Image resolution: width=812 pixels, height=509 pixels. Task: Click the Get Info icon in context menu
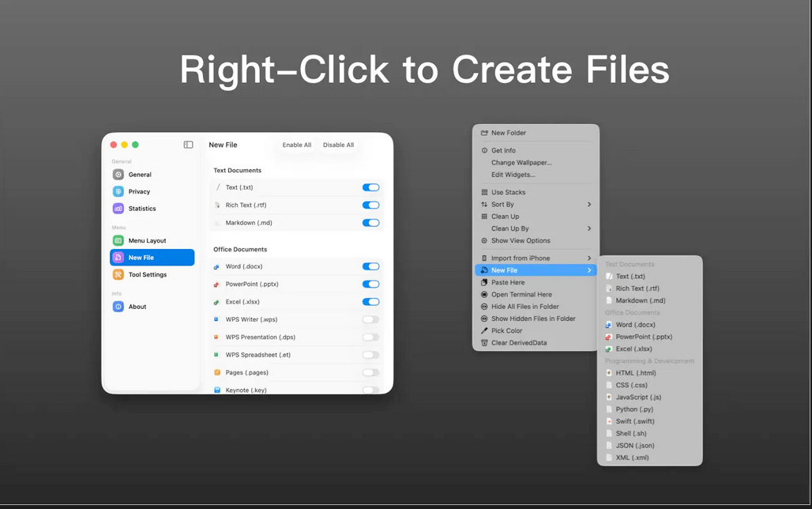(484, 151)
